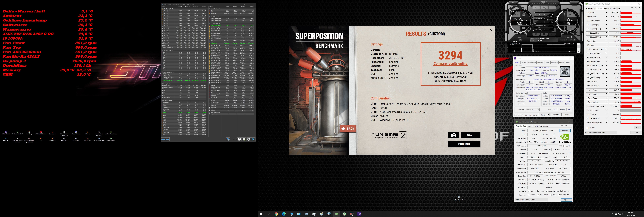The width and height of the screenshot is (644, 217).
Task: Open MSI Afterburner OC scanner button
Action: [514, 3]
